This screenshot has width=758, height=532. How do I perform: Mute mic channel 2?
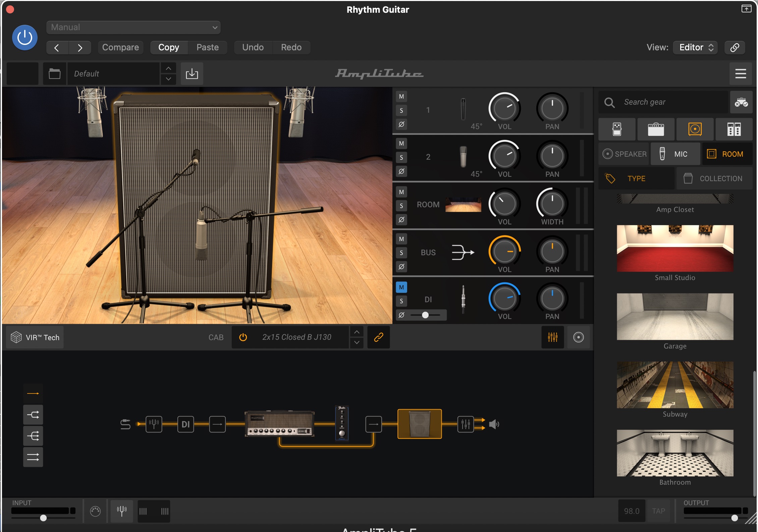point(401,144)
